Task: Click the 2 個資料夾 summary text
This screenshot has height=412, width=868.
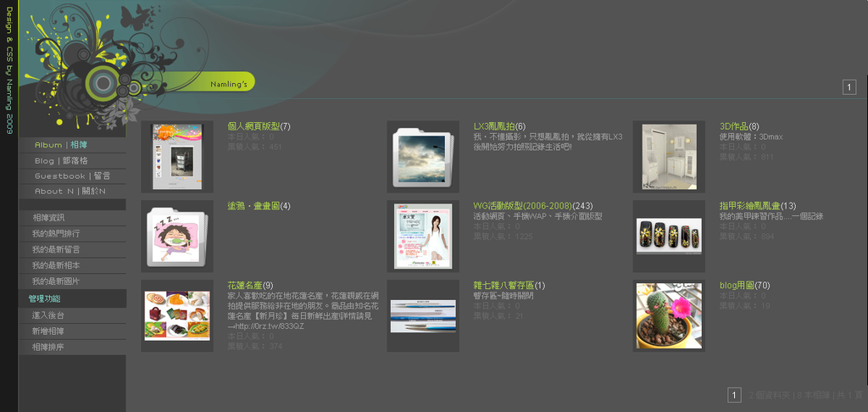Action: tap(770, 395)
